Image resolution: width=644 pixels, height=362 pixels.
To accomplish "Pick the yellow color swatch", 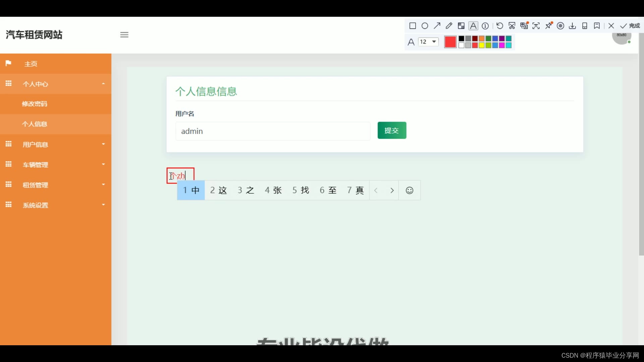I will [482, 45].
